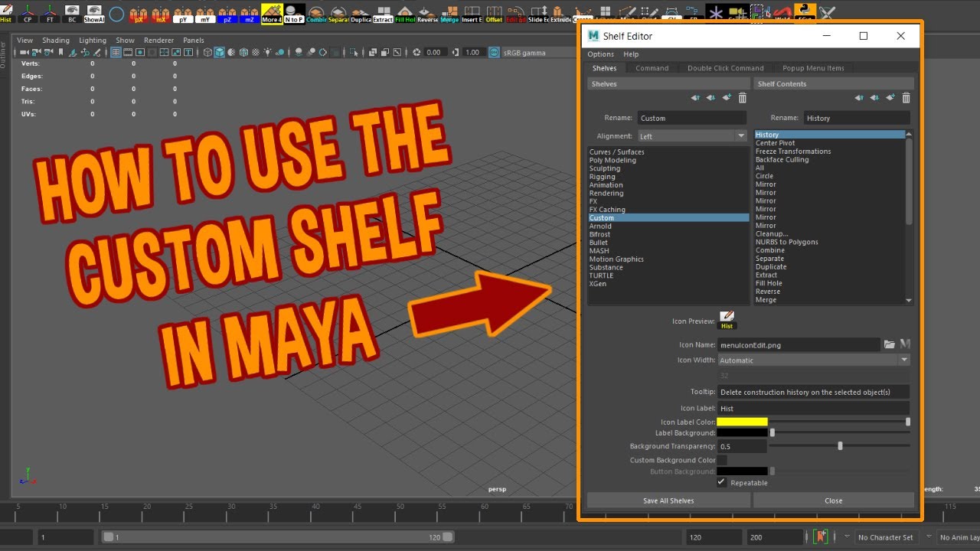Select Center Pivot in Shelf Contents
This screenshot has width=980, height=551.
(x=829, y=143)
